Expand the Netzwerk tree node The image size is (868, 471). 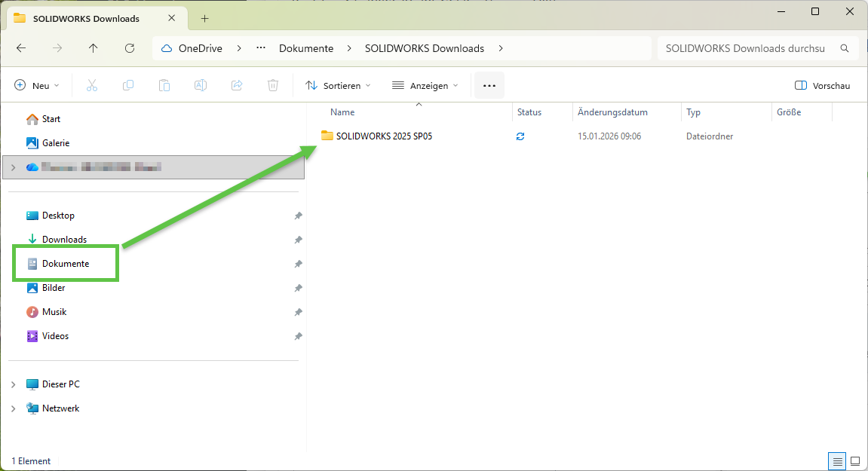click(13, 408)
